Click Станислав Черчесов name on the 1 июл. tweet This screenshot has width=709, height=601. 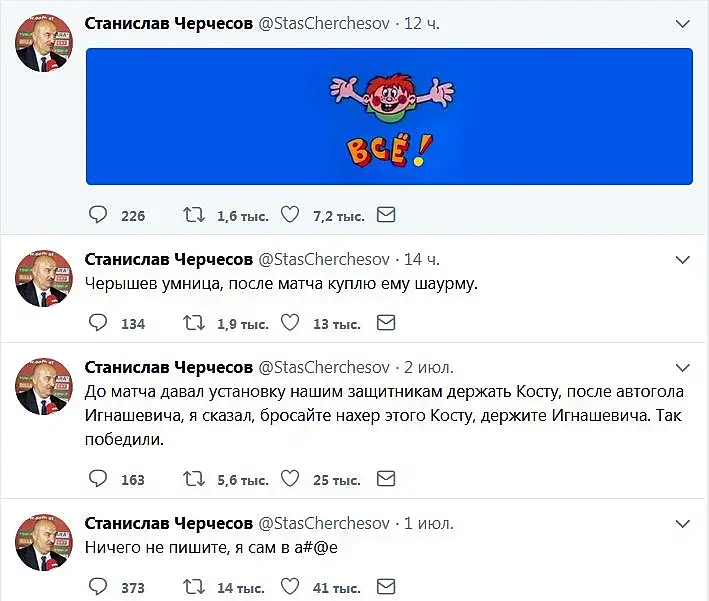point(168,524)
